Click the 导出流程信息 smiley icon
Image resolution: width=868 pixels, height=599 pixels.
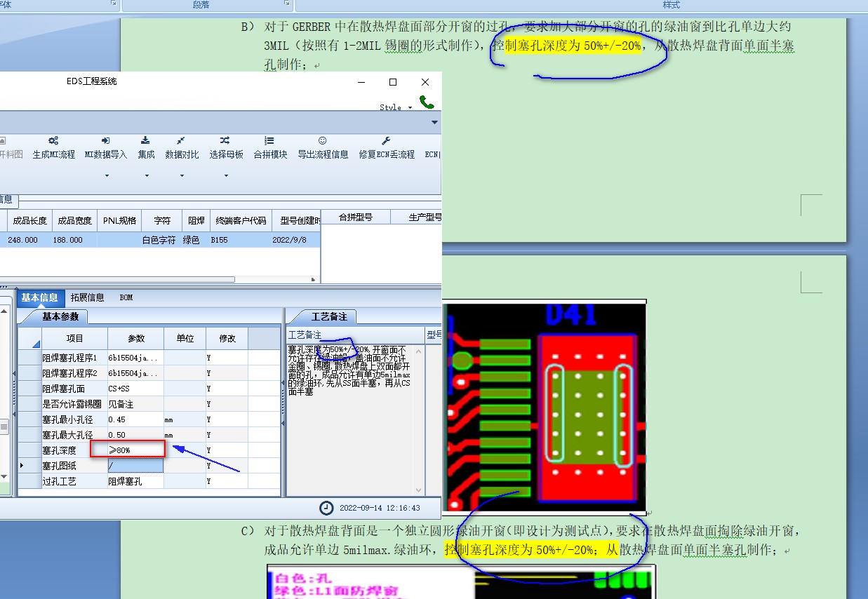323,140
